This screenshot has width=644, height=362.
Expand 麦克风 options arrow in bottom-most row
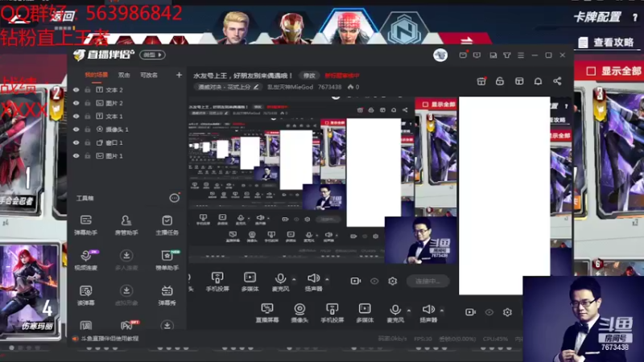click(x=409, y=311)
